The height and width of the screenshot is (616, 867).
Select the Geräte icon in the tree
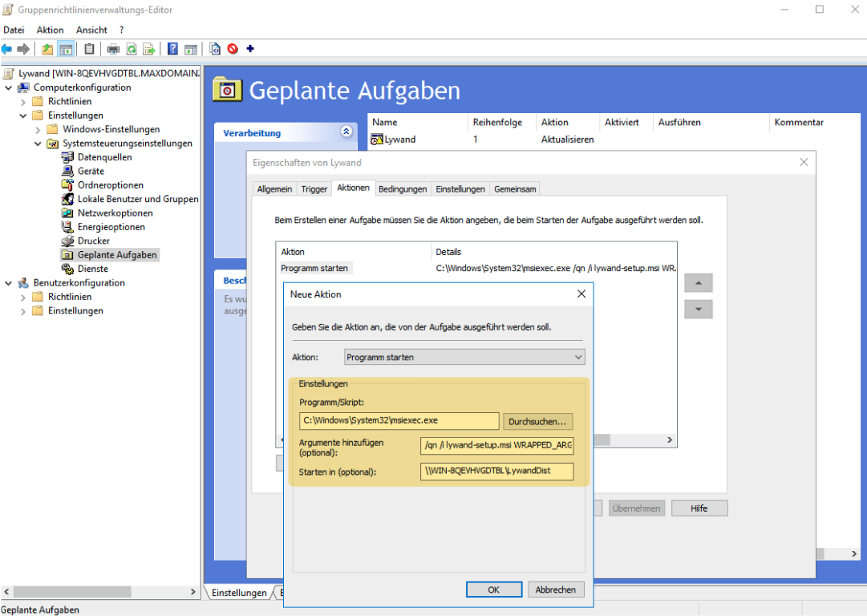pyautogui.click(x=67, y=171)
